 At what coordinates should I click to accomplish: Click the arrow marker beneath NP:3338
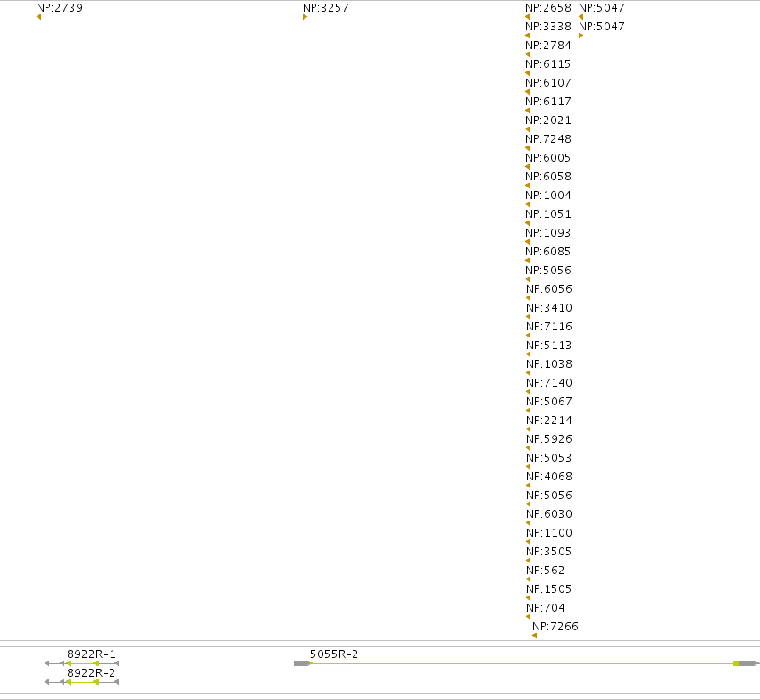[x=527, y=36]
